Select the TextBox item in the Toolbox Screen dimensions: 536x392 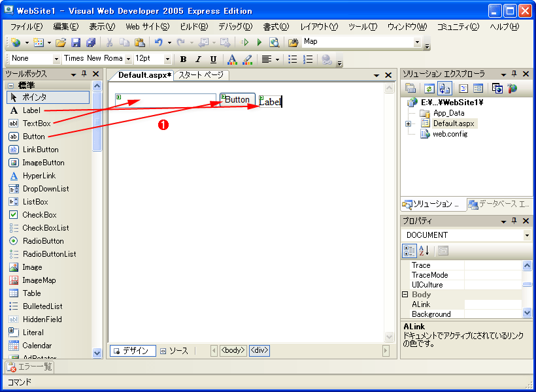point(36,123)
